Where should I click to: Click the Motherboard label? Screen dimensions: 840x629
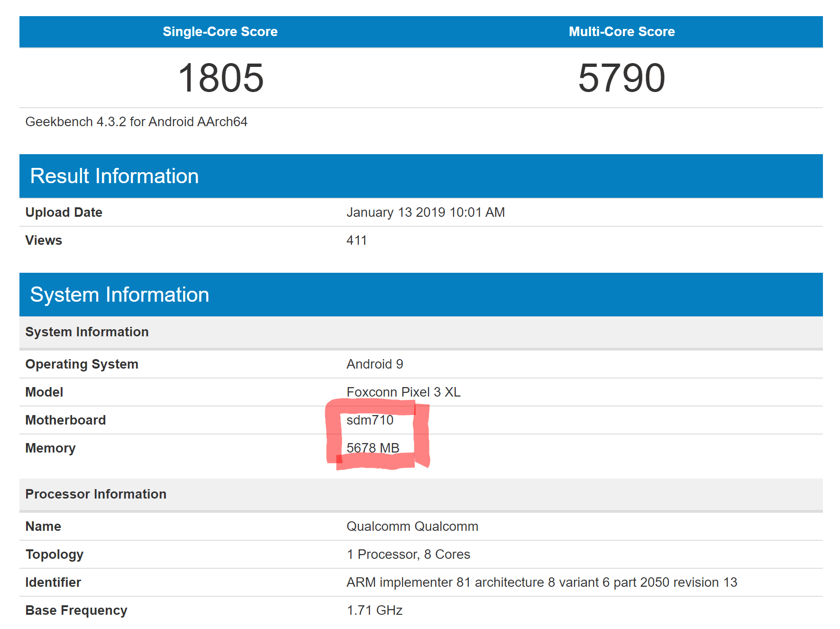[x=65, y=420]
